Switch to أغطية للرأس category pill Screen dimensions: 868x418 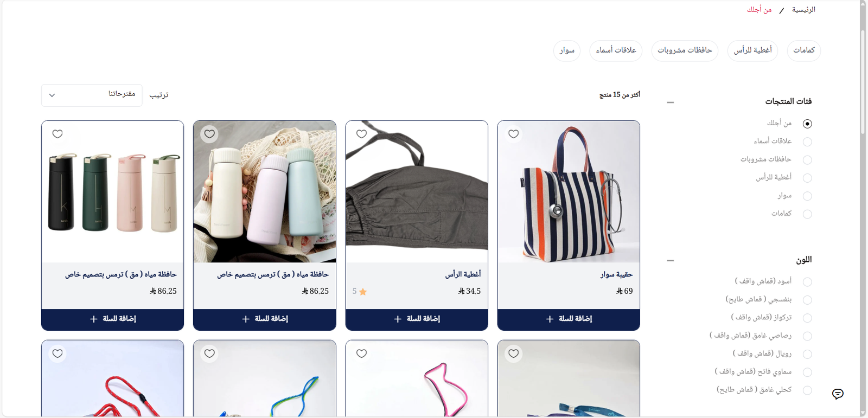point(753,50)
